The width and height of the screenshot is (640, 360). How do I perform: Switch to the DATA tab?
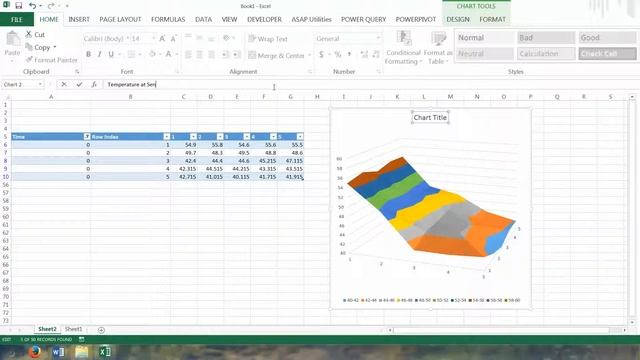click(203, 19)
